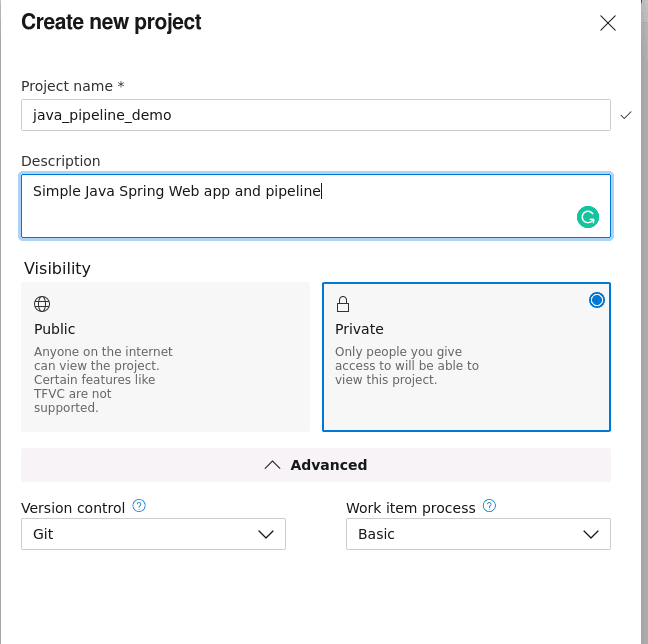Click the valid checkmark beside Project name

pyautogui.click(x=626, y=115)
